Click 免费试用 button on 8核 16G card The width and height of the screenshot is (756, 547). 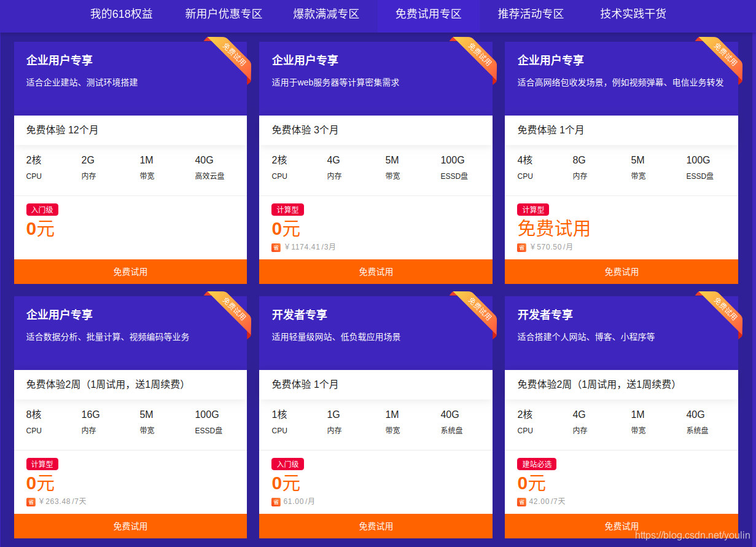[x=130, y=526]
